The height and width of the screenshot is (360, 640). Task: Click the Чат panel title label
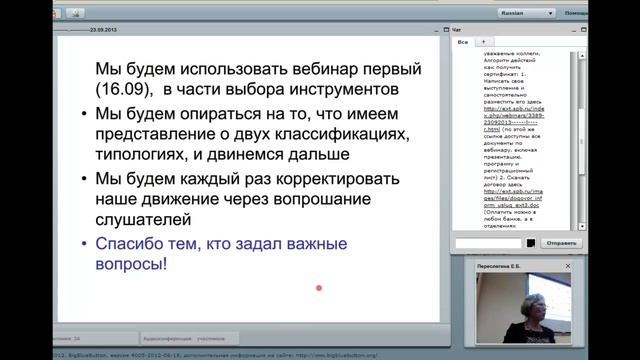(457, 30)
